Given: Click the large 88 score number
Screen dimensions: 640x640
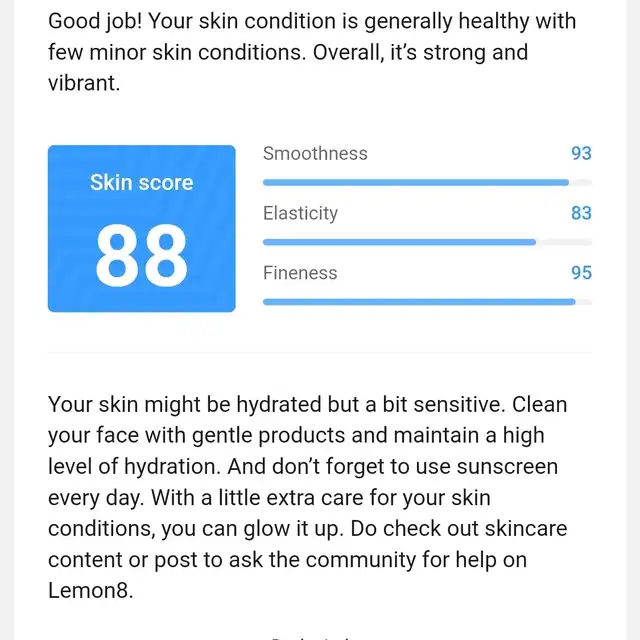Looking at the screenshot, I should pyautogui.click(x=141, y=256).
